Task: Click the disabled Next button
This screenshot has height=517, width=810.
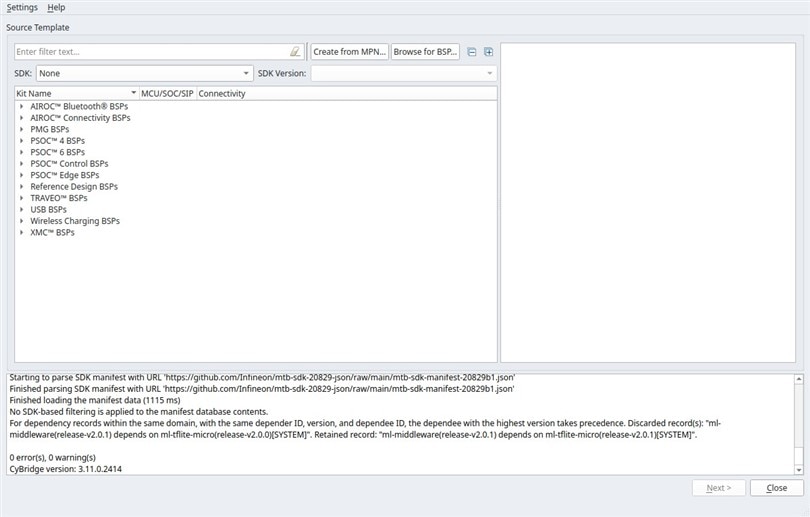Action: click(719, 488)
